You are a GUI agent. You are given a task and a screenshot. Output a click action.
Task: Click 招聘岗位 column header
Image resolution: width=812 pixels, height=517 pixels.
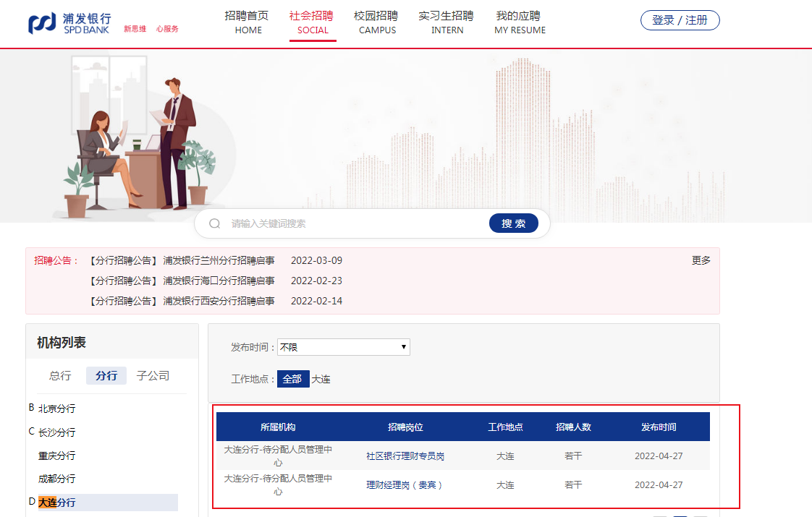(405, 427)
